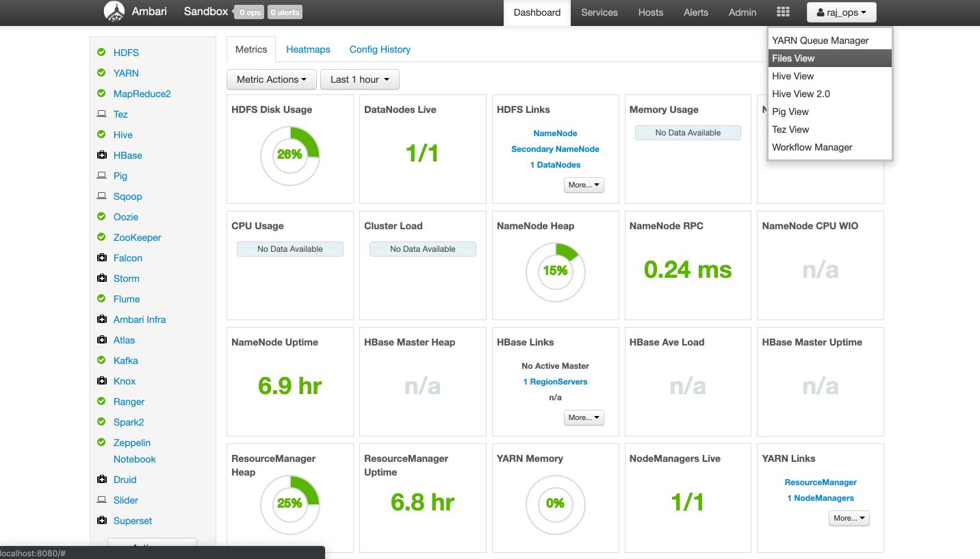
Task: Expand the More menu in HBase Links
Action: pos(584,417)
